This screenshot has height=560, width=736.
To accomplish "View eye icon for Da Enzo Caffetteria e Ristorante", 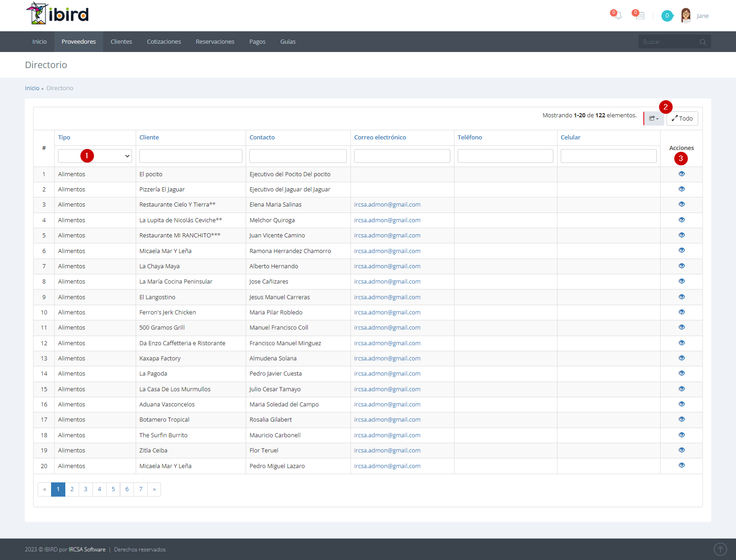I will [682, 343].
